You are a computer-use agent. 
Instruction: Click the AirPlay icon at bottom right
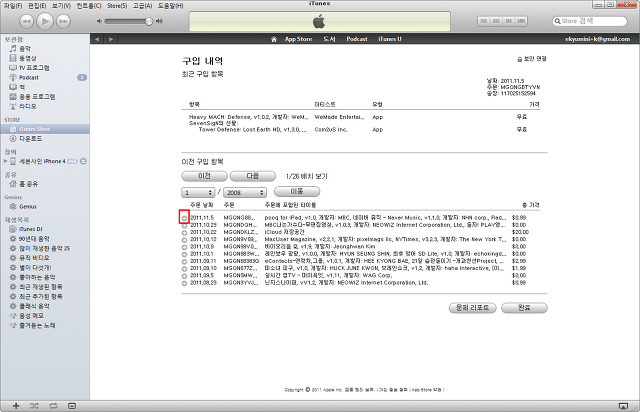click(x=623, y=406)
